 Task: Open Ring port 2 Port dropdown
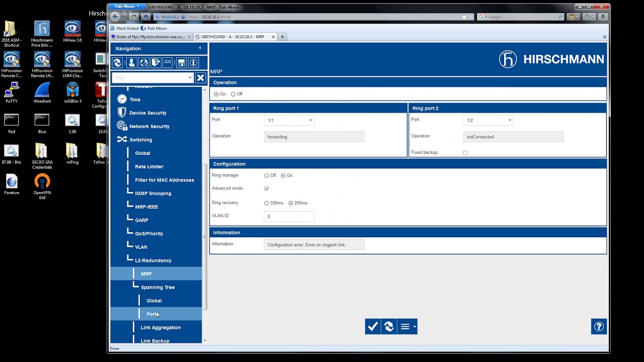pyautogui.click(x=488, y=121)
